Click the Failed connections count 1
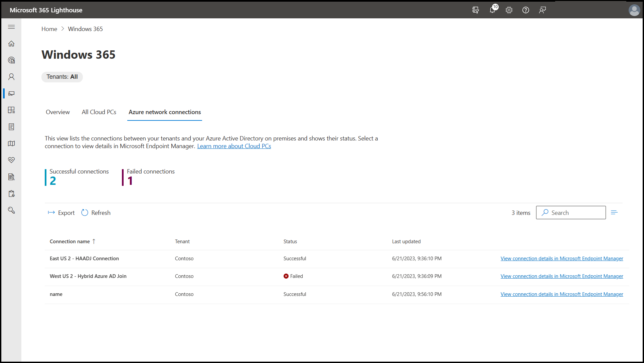644x363 pixels. (130, 181)
